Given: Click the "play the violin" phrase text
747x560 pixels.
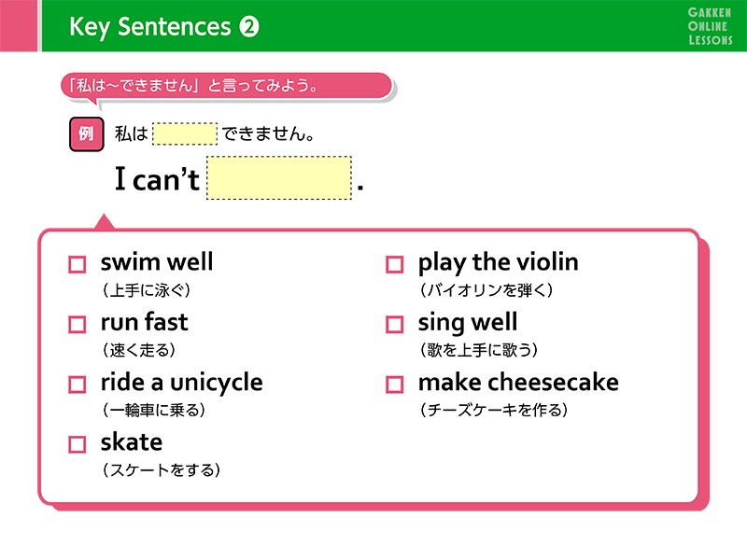Looking at the screenshot, I should (498, 262).
